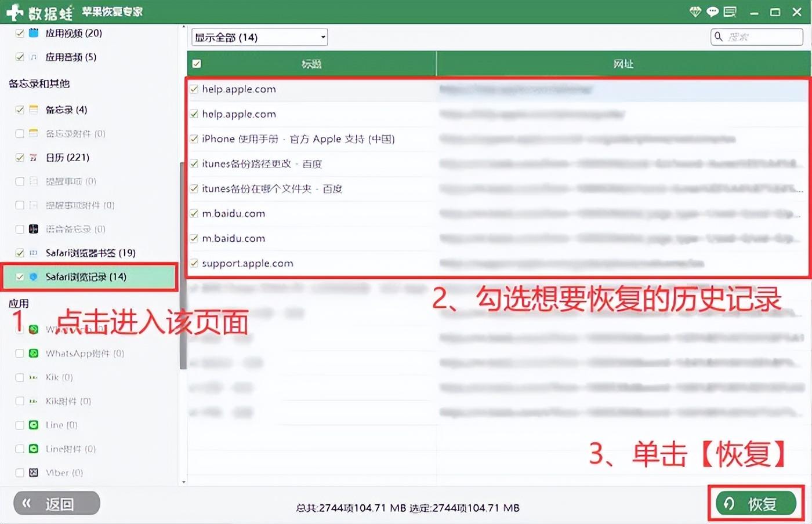This screenshot has height=524, width=812.
Task: Click the 返回 back button
Action: [57, 504]
